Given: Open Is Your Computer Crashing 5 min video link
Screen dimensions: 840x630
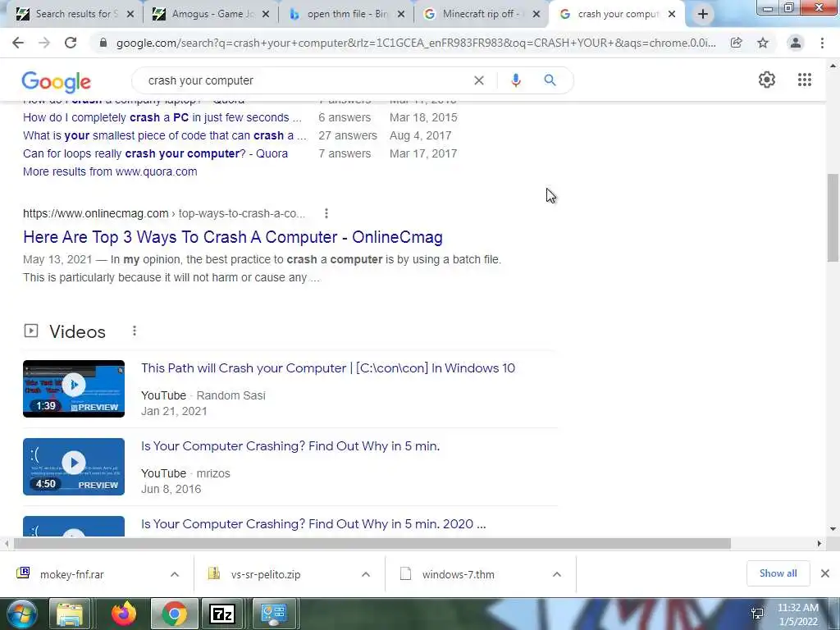Looking at the screenshot, I should click(x=290, y=445).
